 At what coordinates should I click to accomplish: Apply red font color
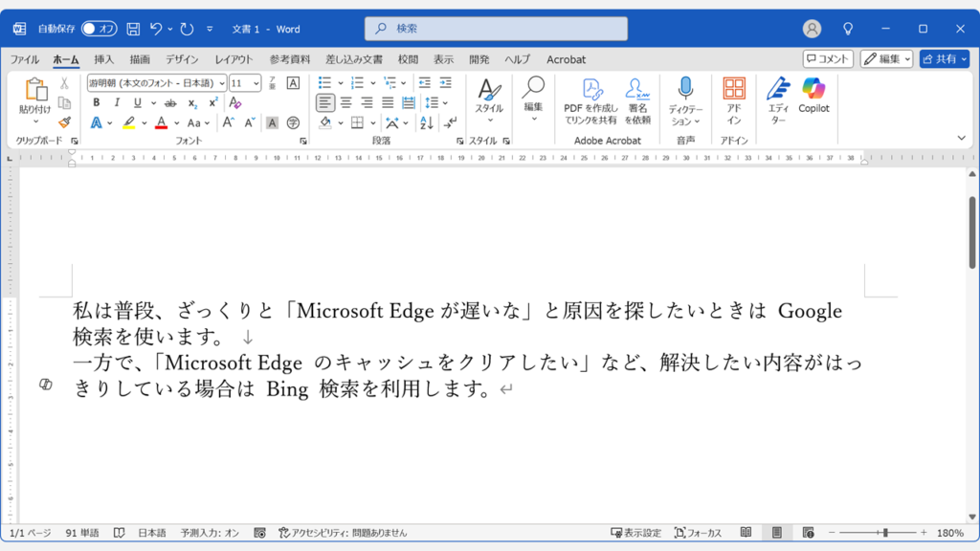161,123
